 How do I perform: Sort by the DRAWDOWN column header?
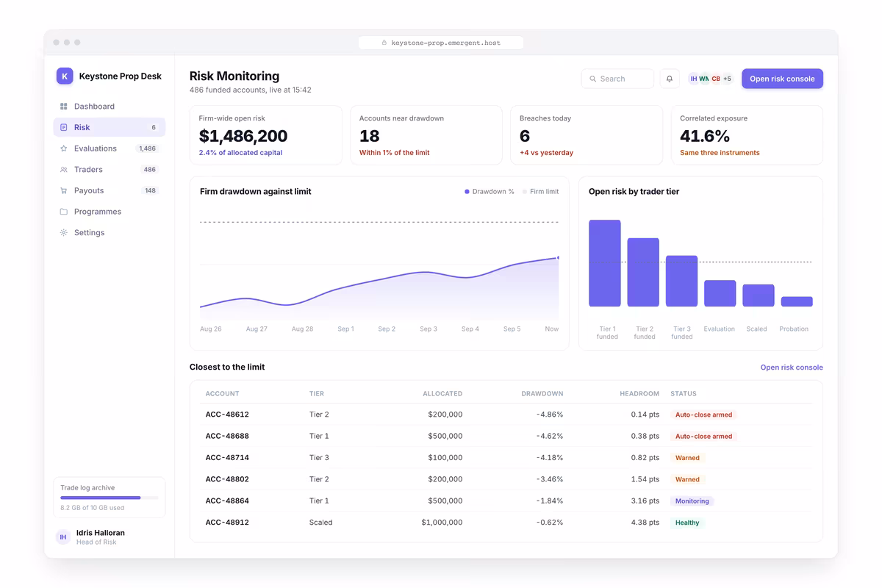pos(542,394)
